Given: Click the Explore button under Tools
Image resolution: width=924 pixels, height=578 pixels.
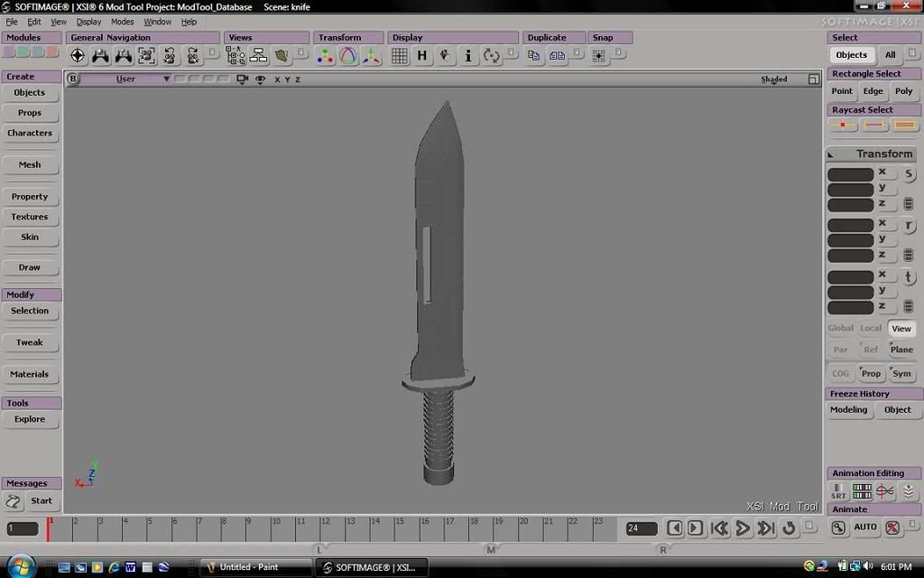Looking at the screenshot, I should (30, 419).
